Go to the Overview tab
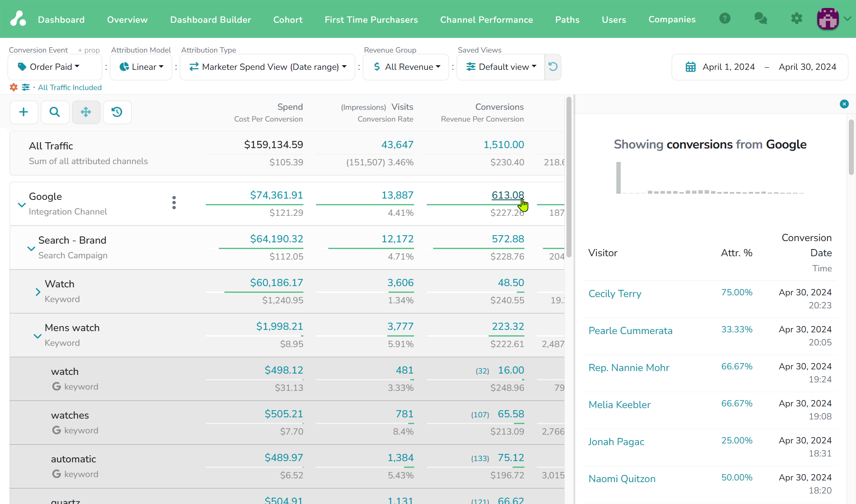Image resolution: width=856 pixels, height=504 pixels. point(127,20)
